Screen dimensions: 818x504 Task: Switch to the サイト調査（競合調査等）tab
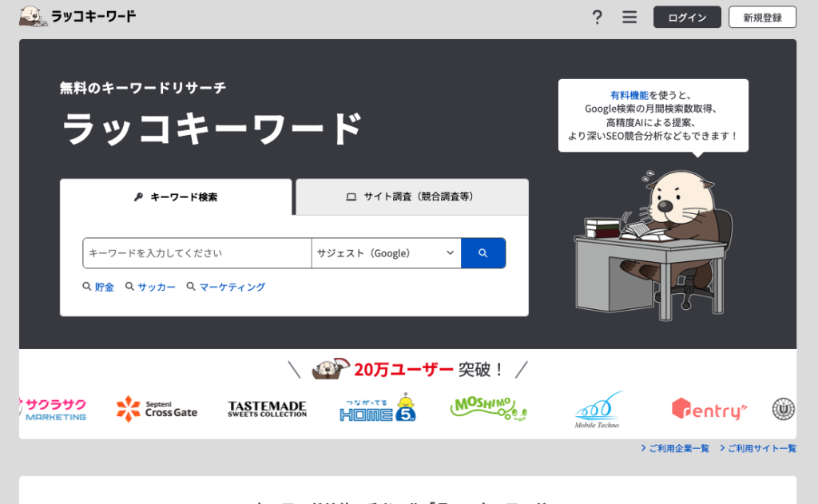[412, 196]
